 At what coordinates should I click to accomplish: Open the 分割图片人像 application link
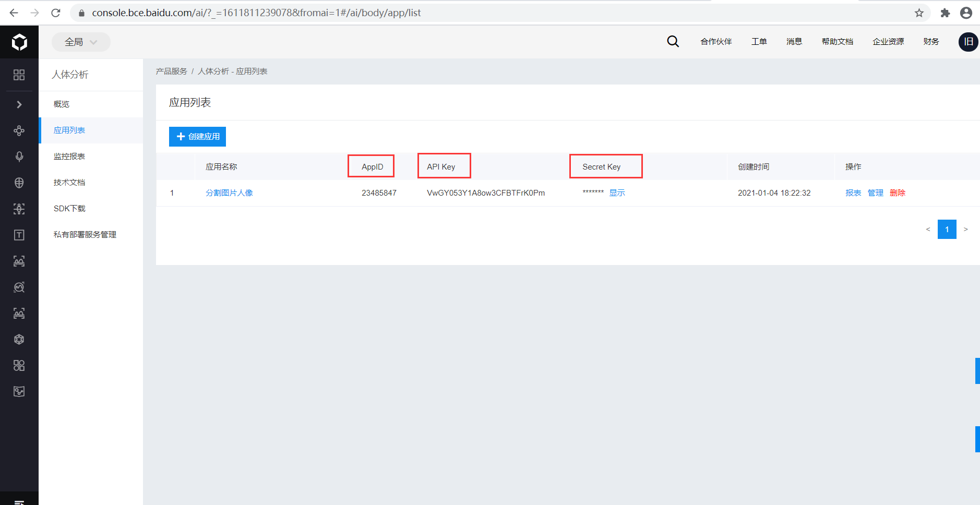pos(229,193)
